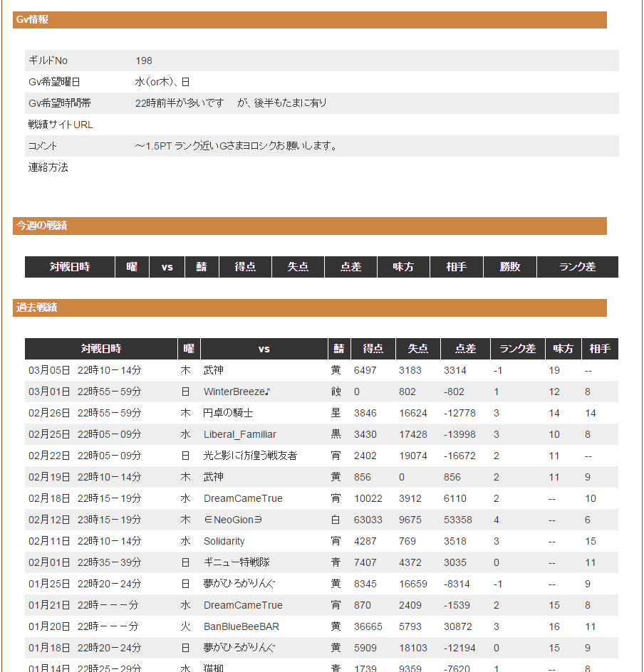Click 対戦日時 header in the 過去戦績 table
The image size is (644, 672).
click(100, 349)
